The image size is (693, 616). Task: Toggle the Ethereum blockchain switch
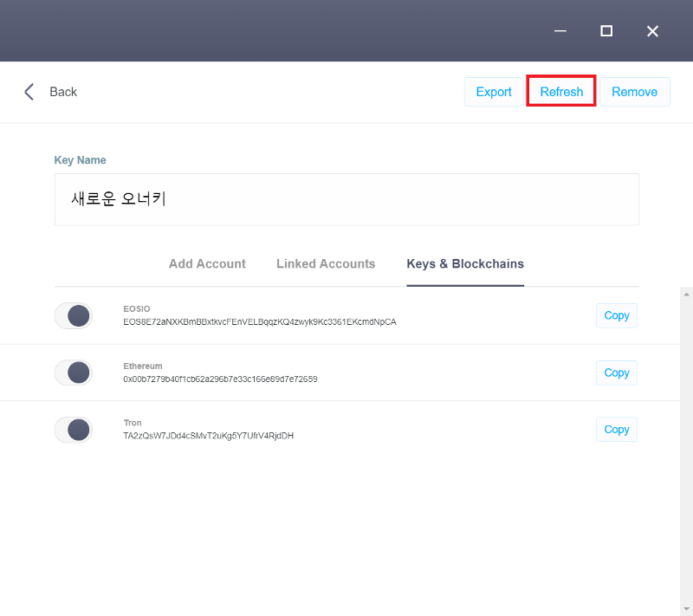pos(74,373)
